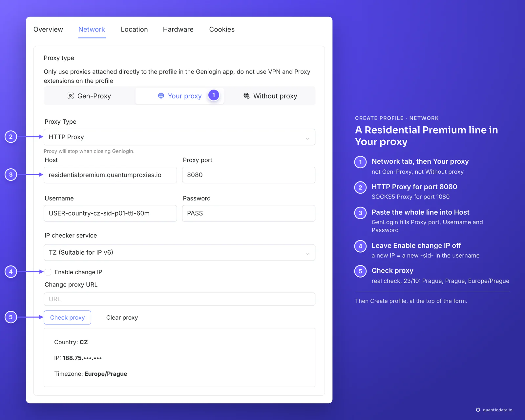Image resolution: width=525 pixels, height=420 pixels.
Task: Choose the Without proxy option
Action: (x=270, y=96)
